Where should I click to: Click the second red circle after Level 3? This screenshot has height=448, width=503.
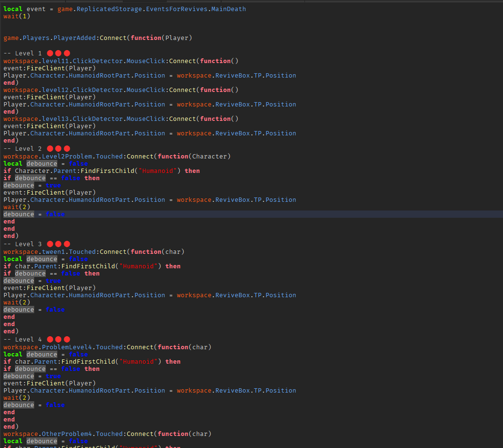[58, 244]
